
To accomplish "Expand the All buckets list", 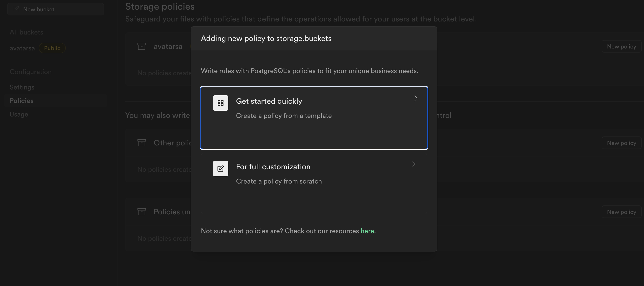I will (26, 32).
